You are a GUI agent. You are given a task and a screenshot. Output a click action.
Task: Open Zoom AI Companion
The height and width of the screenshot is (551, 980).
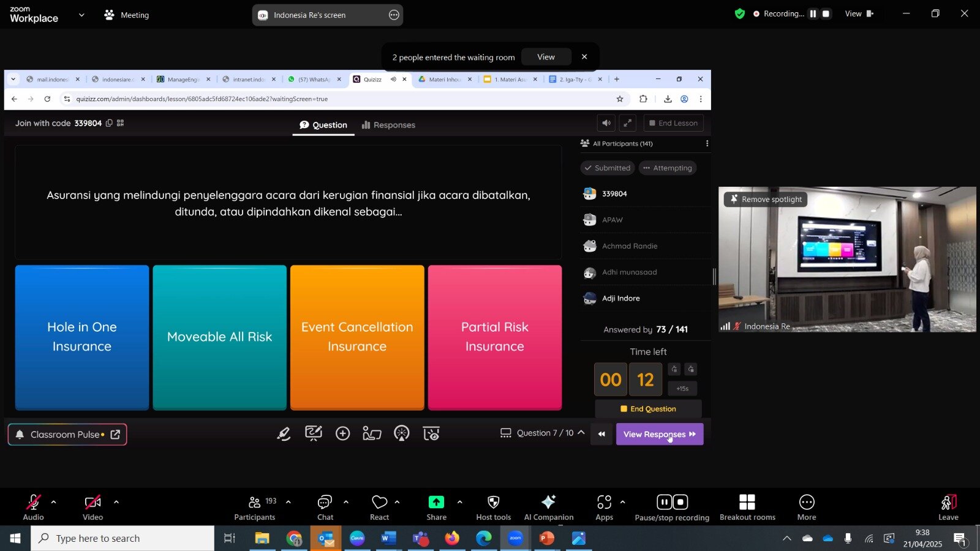[549, 508]
